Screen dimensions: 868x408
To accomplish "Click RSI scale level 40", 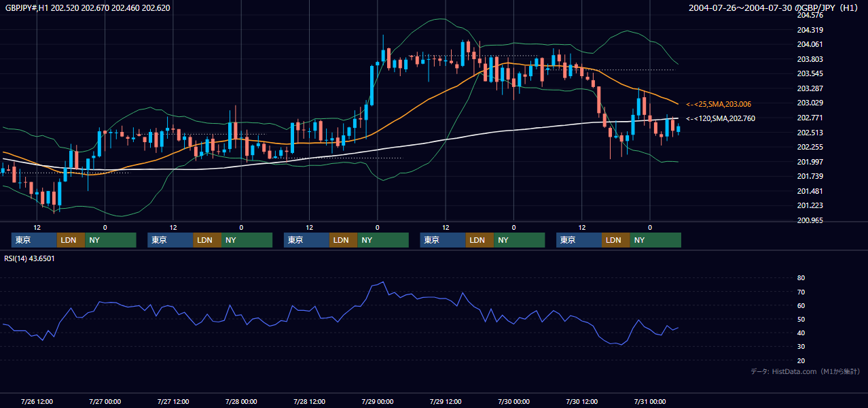I will tap(801, 333).
